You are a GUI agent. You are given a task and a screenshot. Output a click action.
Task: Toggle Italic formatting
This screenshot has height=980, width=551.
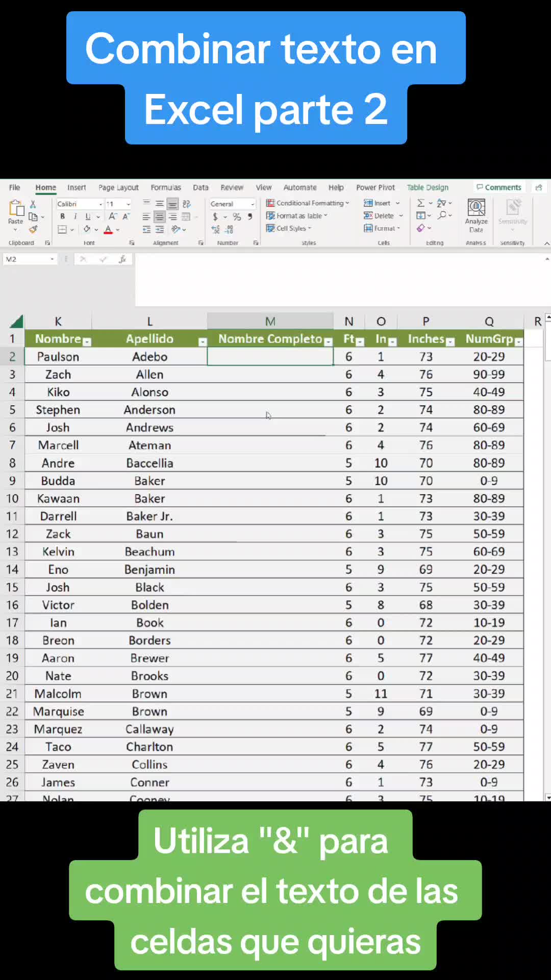point(76,216)
